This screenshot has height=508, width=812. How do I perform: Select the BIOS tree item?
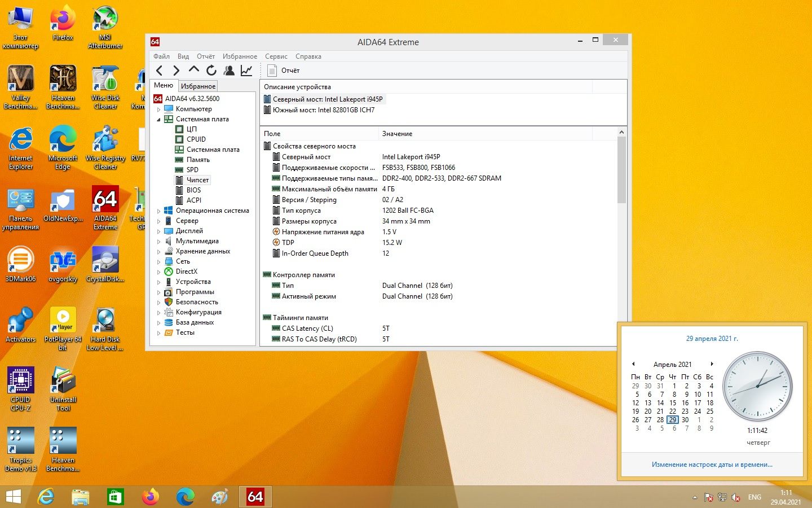click(x=193, y=190)
